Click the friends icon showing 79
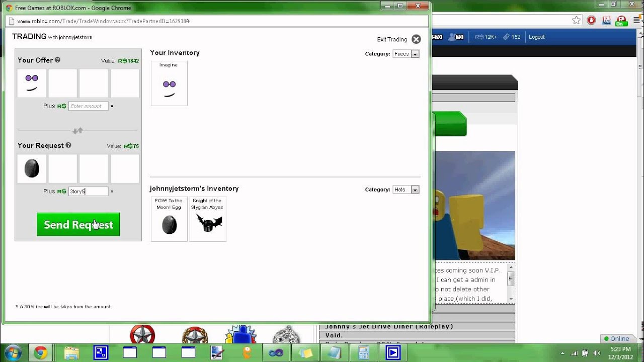Screen dimensions: 644x362 [x=456, y=37]
